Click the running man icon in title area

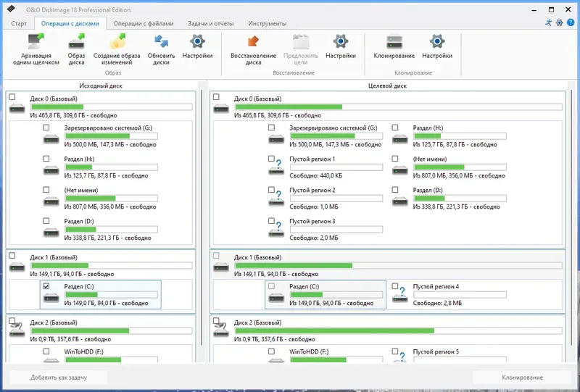[548, 22]
